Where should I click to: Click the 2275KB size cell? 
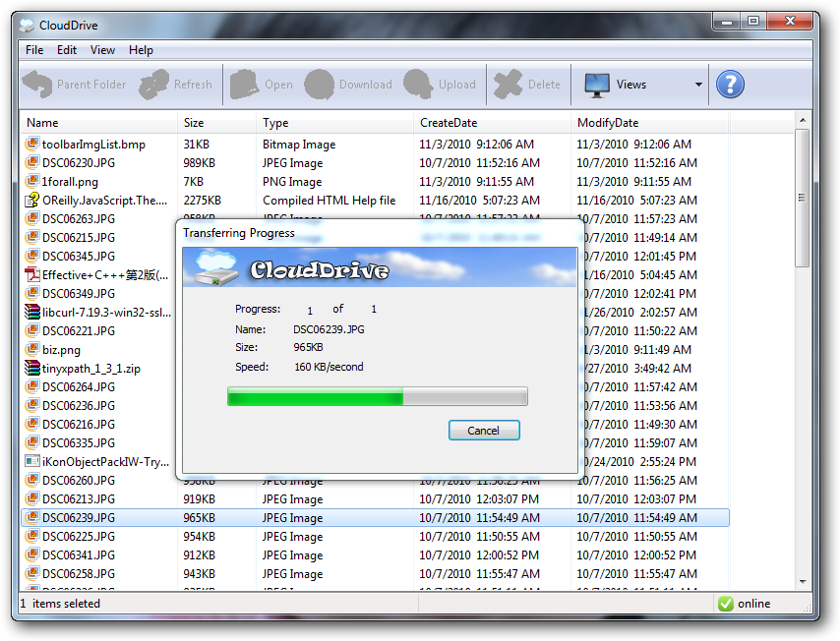point(203,201)
